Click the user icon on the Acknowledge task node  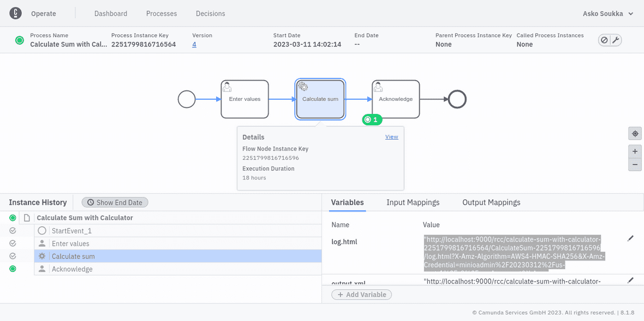[x=378, y=87]
